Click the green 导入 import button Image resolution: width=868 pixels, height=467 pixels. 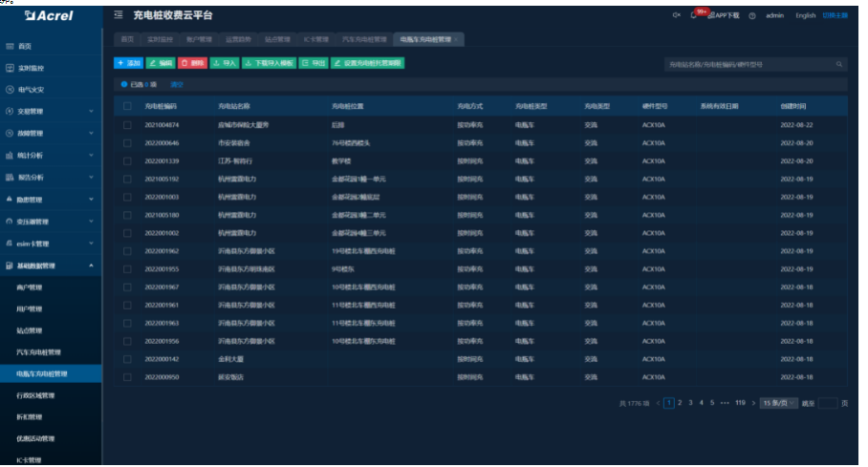pyautogui.click(x=224, y=63)
